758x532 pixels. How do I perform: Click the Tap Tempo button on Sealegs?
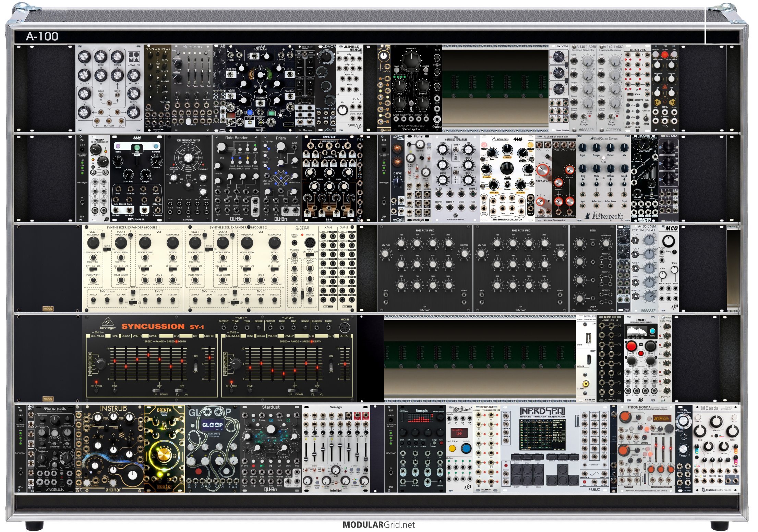click(x=355, y=483)
